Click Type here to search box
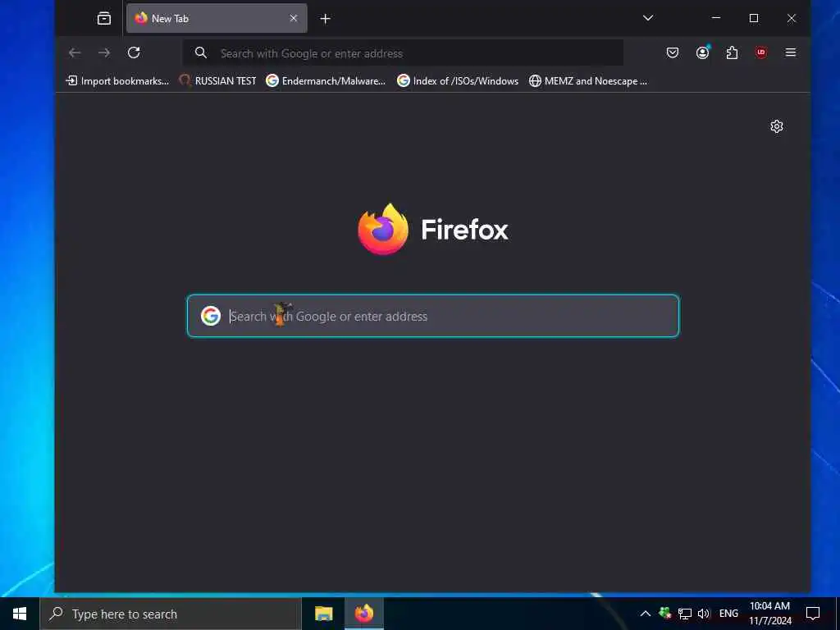This screenshot has height=630, width=840. tap(171, 614)
